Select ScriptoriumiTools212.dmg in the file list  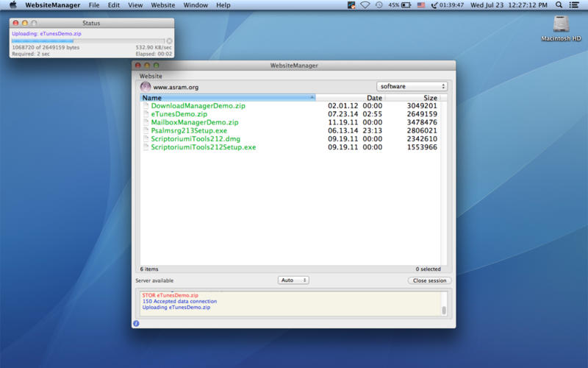(x=196, y=139)
